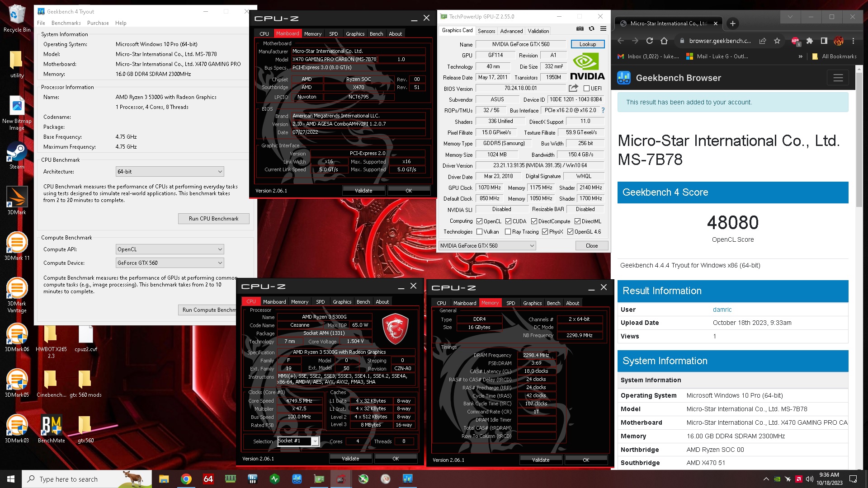Screen dimensions: 868x488
Task: Open damric user link
Action: click(x=722, y=310)
